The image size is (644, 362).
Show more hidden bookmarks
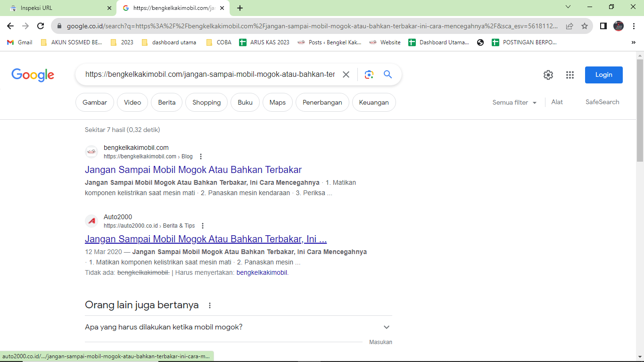(x=633, y=42)
